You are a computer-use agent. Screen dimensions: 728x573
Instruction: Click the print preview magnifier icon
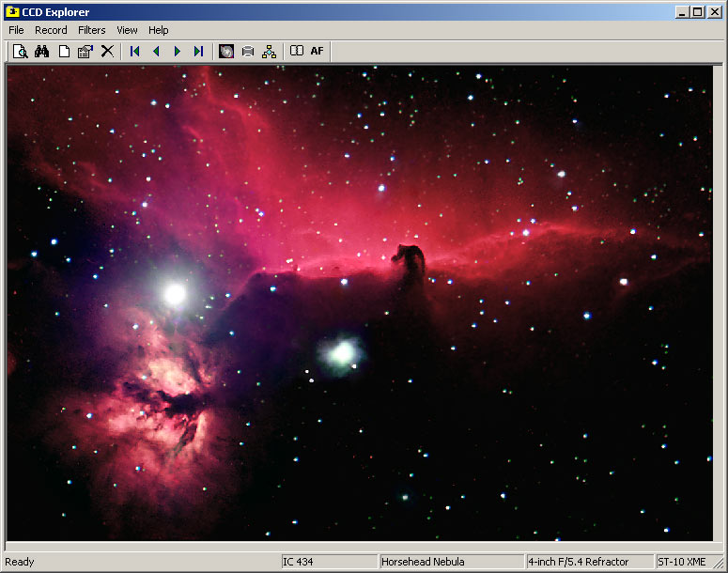pos(20,51)
